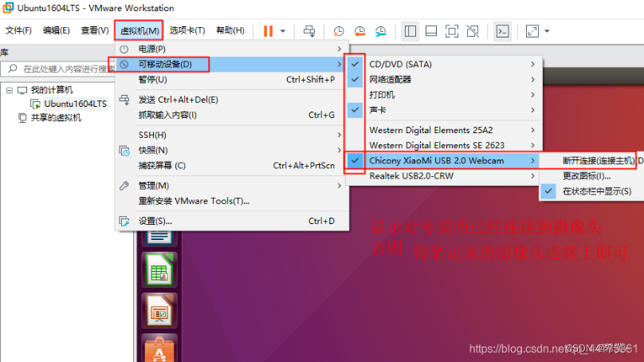This screenshot has width=644, height=362.
Task: Expand the CD/DVD (SATA) submenu arrow
Action: click(x=532, y=64)
